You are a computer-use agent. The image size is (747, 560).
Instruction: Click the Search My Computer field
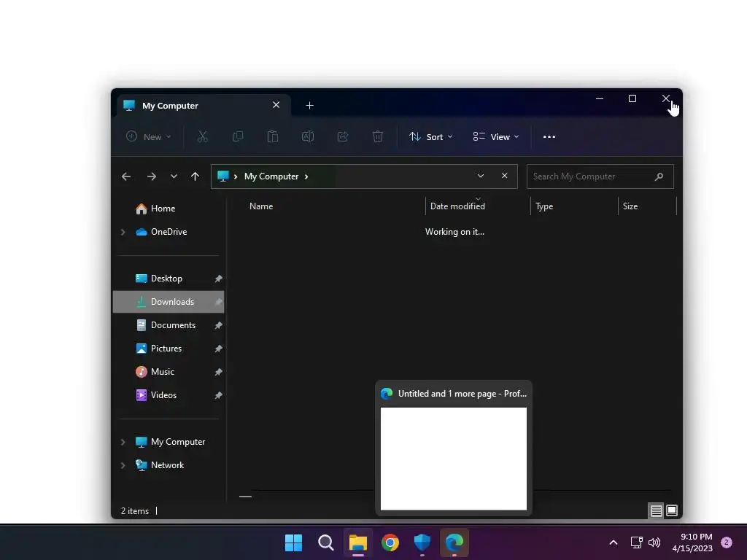pyautogui.click(x=600, y=176)
